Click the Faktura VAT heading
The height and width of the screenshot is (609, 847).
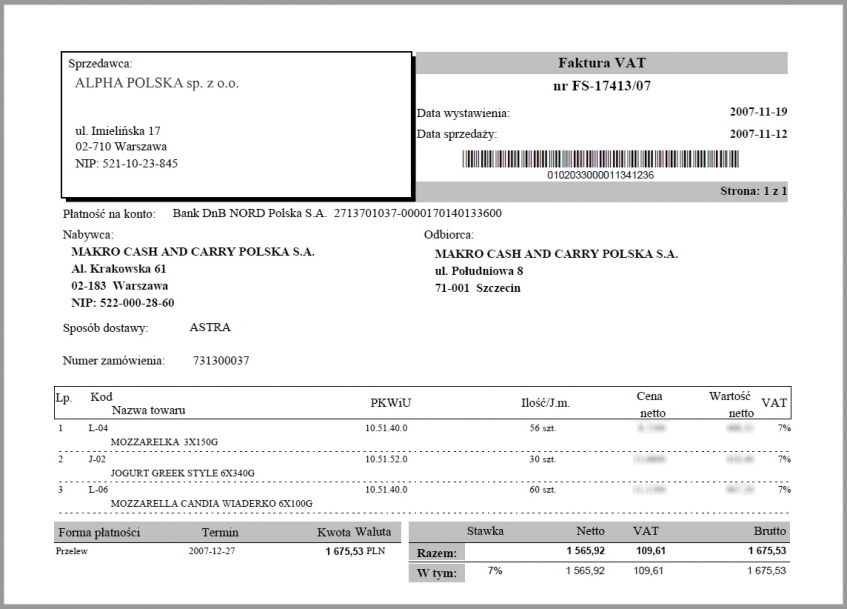point(602,63)
